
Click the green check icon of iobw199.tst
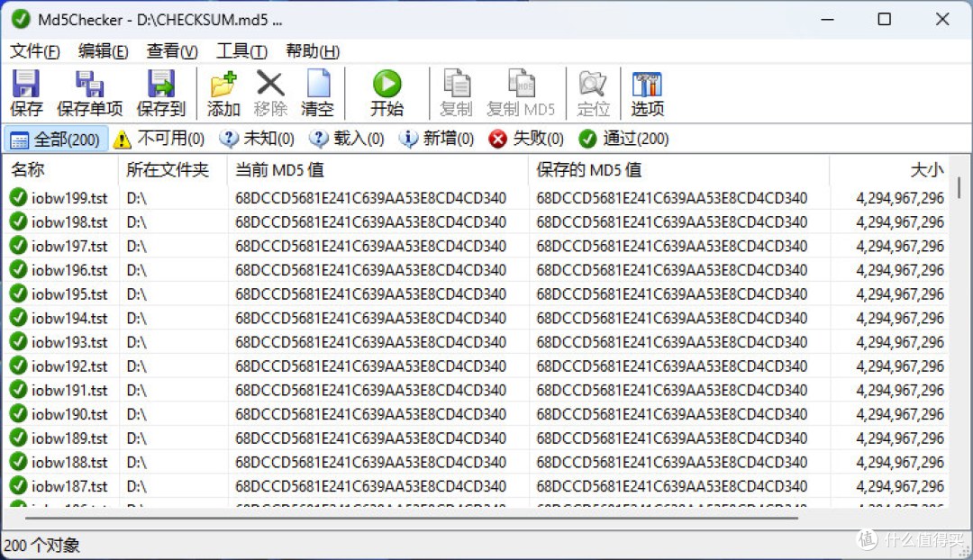point(18,197)
